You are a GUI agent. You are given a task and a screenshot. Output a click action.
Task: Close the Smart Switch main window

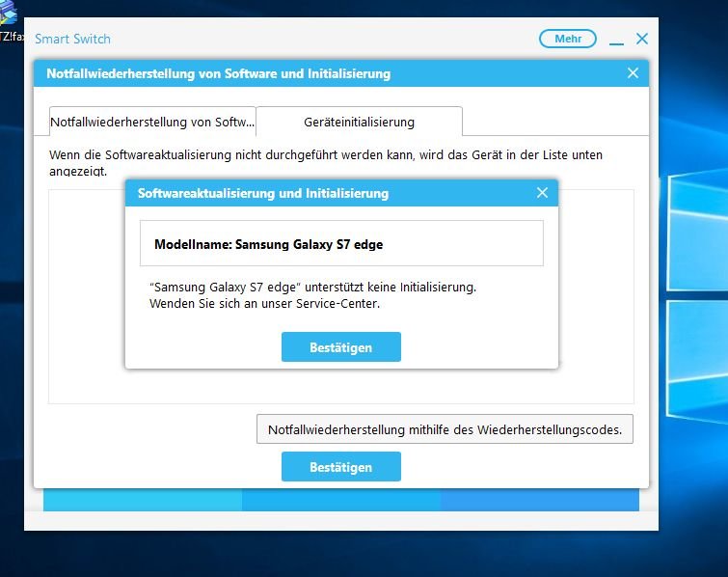(642, 39)
